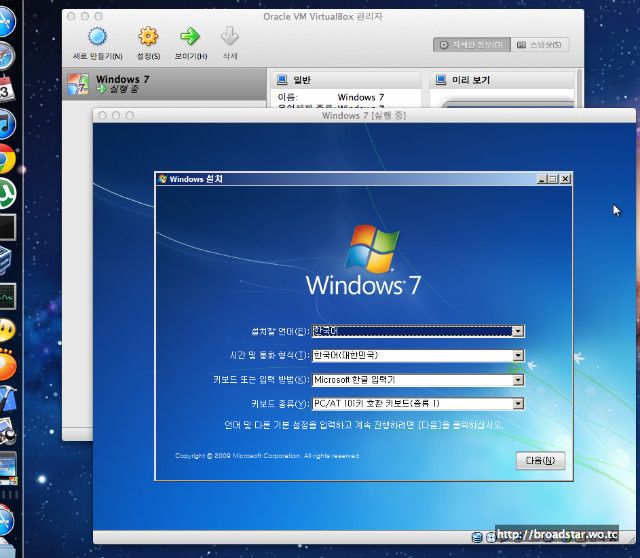Select the Windows 7 running VM list row
The image size is (640, 558).
click(164, 84)
